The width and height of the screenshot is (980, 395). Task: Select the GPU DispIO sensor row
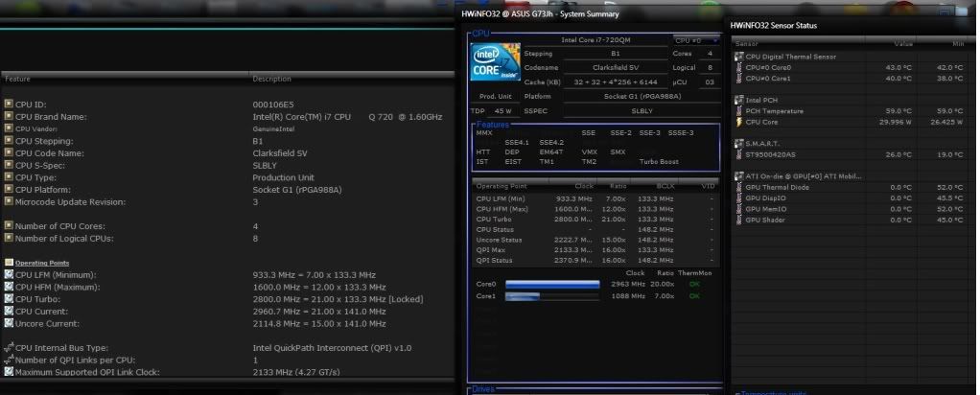point(851,198)
